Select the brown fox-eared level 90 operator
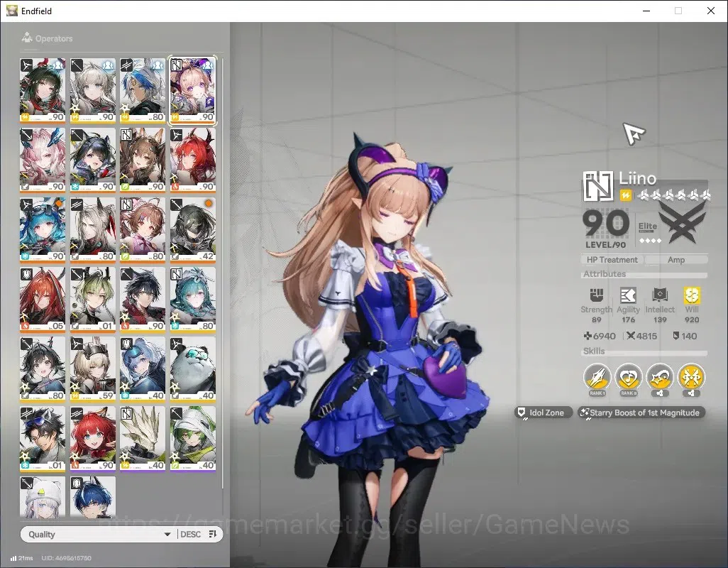This screenshot has height=568, width=728. point(143,160)
